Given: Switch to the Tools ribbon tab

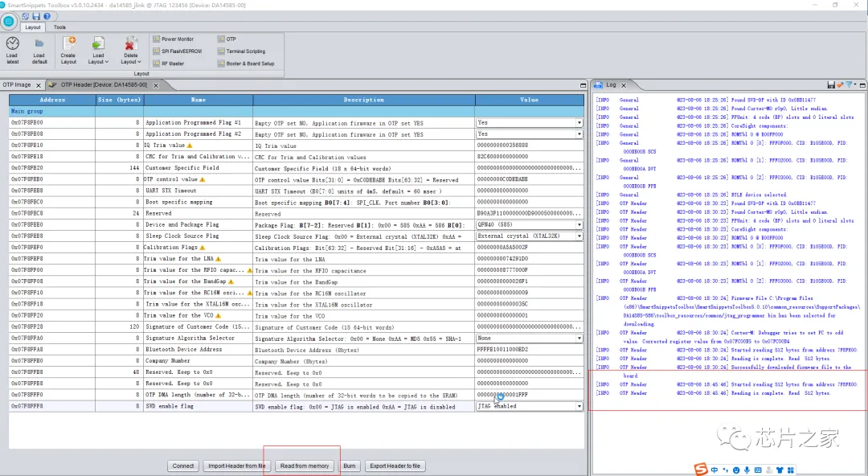Looking at the screenshot, I should [x=59, y=27].
